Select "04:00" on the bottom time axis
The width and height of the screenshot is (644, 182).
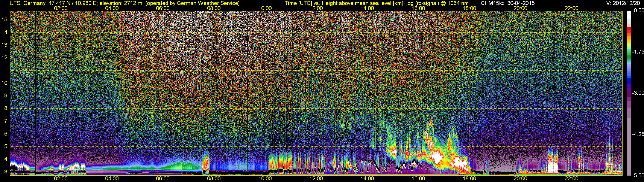(112, 179)
